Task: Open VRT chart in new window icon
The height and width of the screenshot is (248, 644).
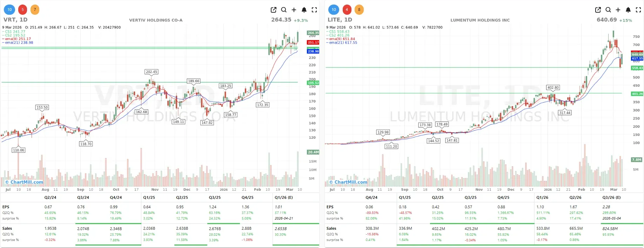Action: (x=274, y=10)
